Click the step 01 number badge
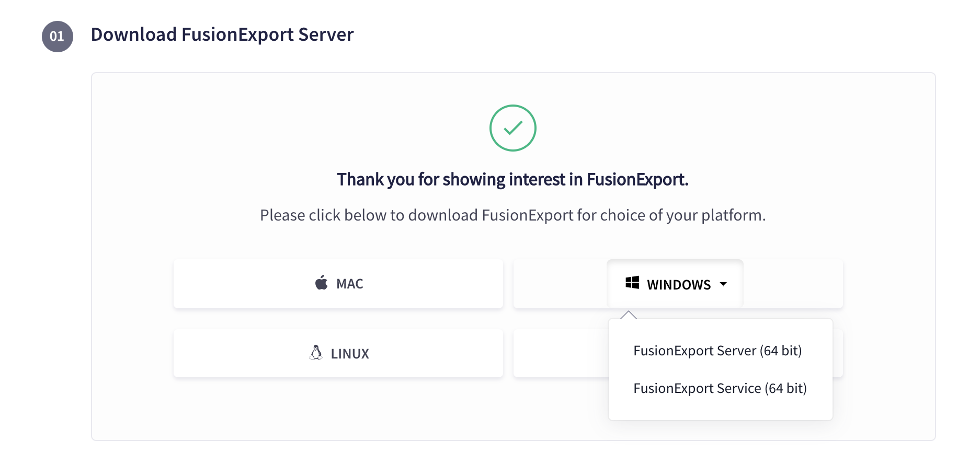The width and height of the screenshot is (980, 463). (57, 36)
